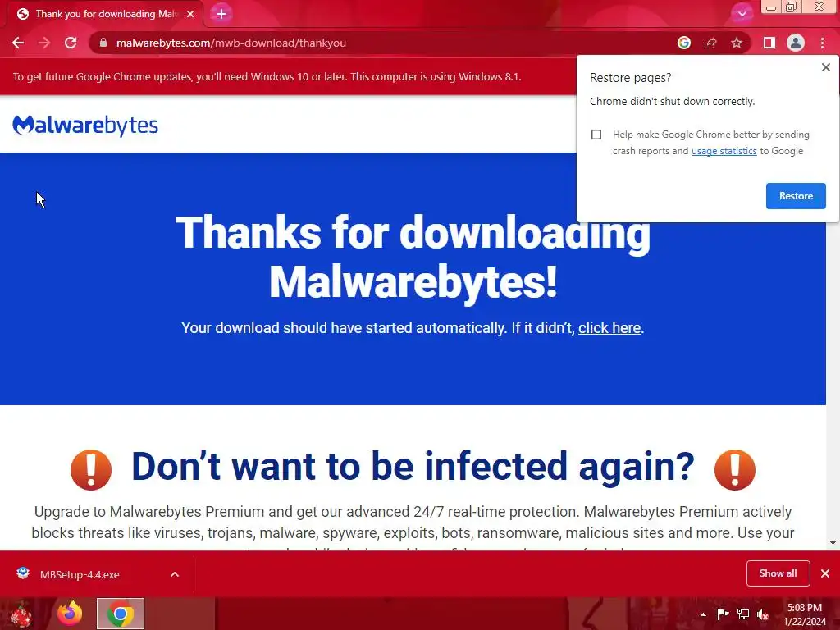Screen dimensions: 840x630
Task: Dismiss the Restore pages popup
Action: click(825, 67)
